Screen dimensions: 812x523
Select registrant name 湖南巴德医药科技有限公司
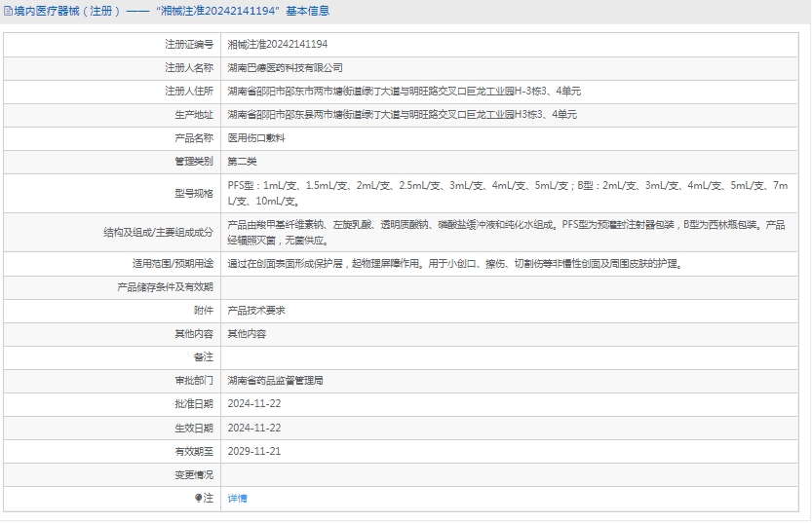point(285,68)
